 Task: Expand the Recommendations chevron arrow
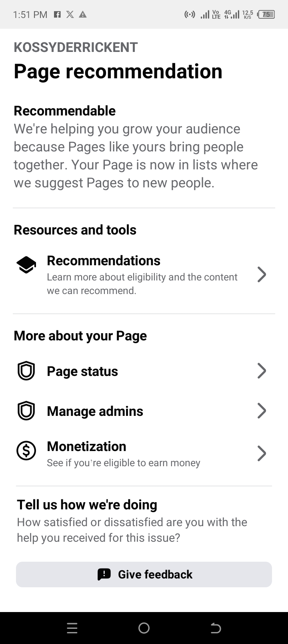(x=262, y=274)
